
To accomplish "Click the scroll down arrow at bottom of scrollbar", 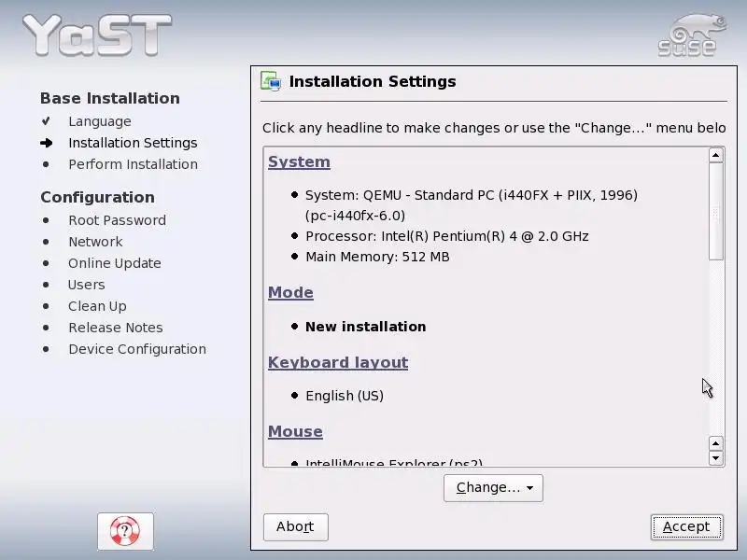I will click(715, 458).
